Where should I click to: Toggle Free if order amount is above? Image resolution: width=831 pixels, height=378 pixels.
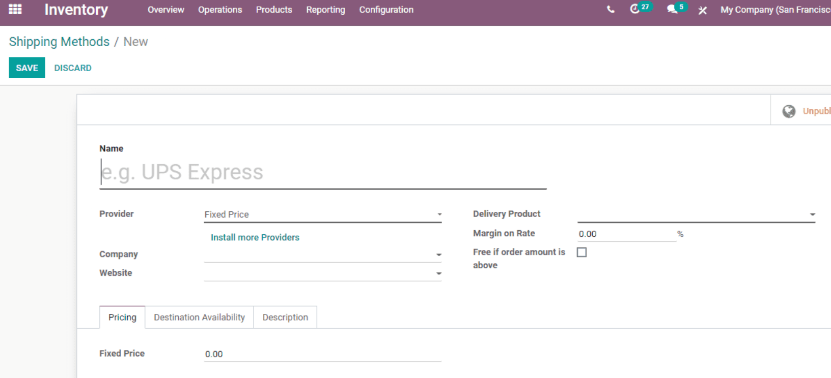(581, 252)
